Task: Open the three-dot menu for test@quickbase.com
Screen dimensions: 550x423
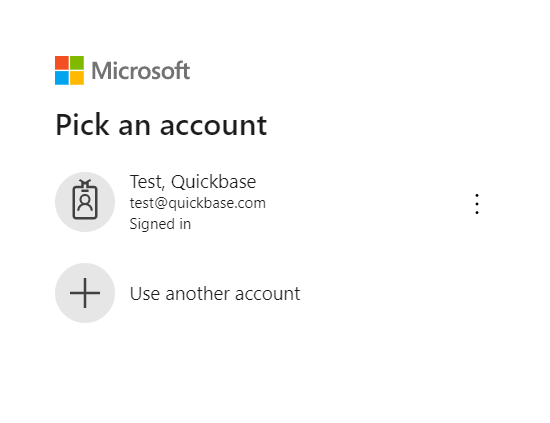Action: [x=477, y=204]
